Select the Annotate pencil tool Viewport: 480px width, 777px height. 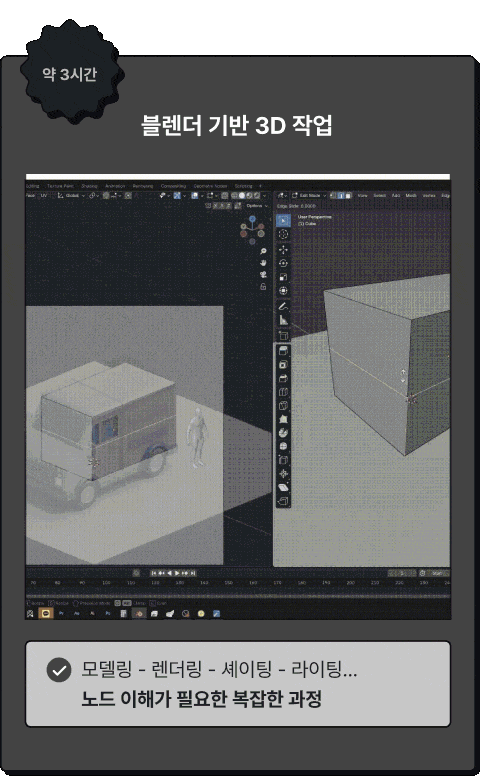pos(283,306)
